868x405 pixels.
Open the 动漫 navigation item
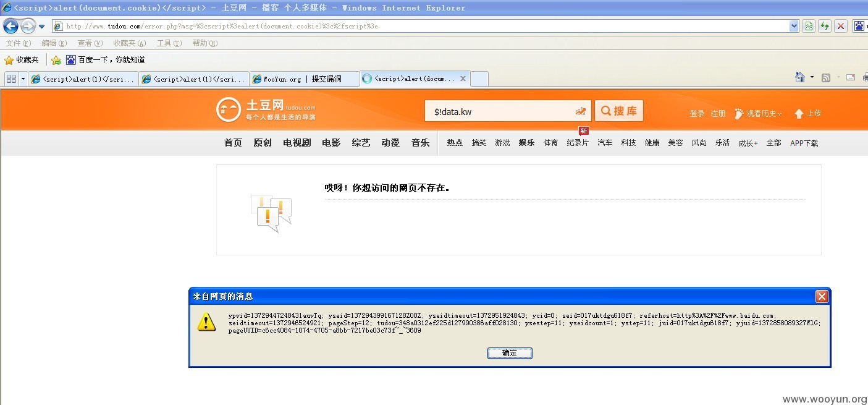pos(390,143)
